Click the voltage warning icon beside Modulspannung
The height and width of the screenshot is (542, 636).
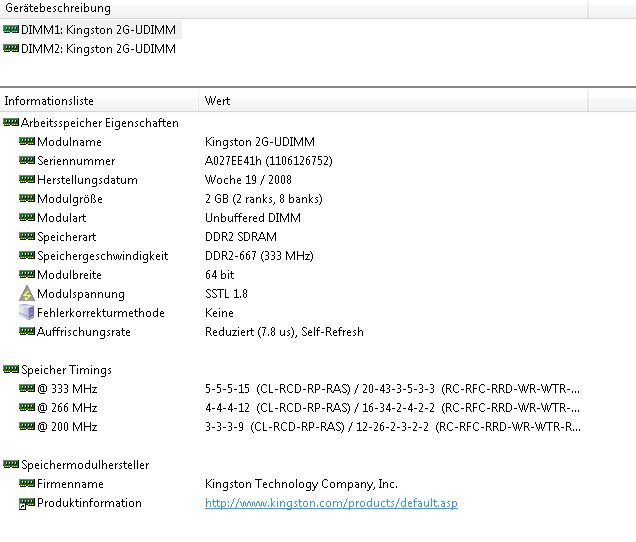[x=27, y=293]
